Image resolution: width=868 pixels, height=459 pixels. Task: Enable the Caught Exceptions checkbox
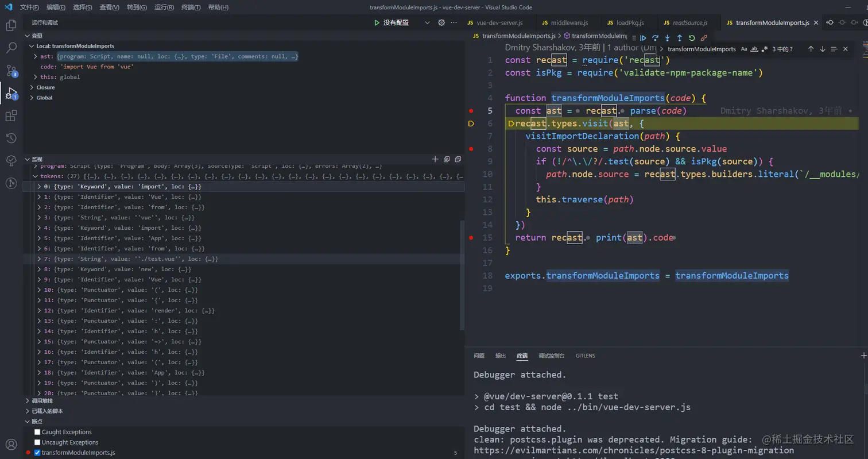pyautogui.click(x=37, y=432)
